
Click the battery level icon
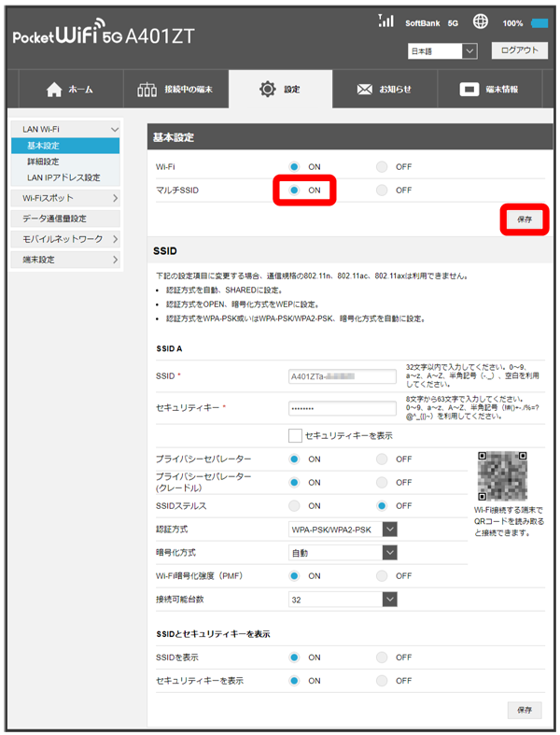[x=539, y=22]
